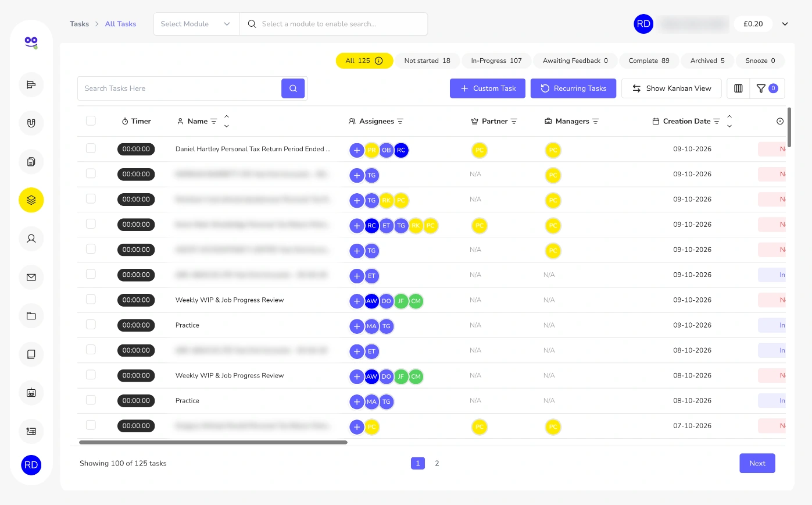Image resolution: width=812 pixels, height=505 pixels.
Task: Select the yellow layers icon in sidebar
Action: (x=31, y=200)
